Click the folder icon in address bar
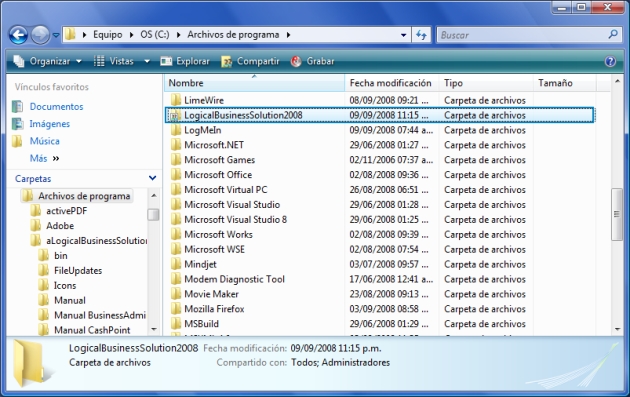 70,35
